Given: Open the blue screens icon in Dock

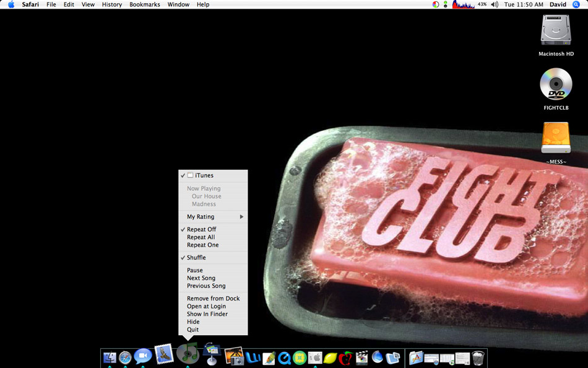Looking at the screenshot, I should 393,357.
